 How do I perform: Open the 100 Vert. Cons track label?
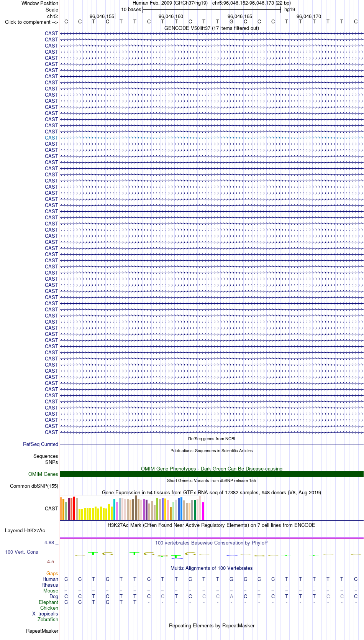(x=21, y=552)
